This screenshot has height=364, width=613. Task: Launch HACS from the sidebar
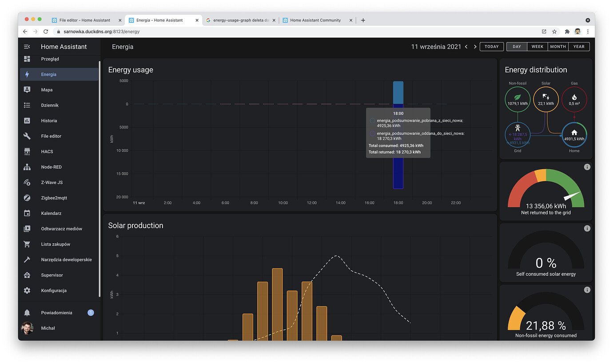tap(27, 151)
